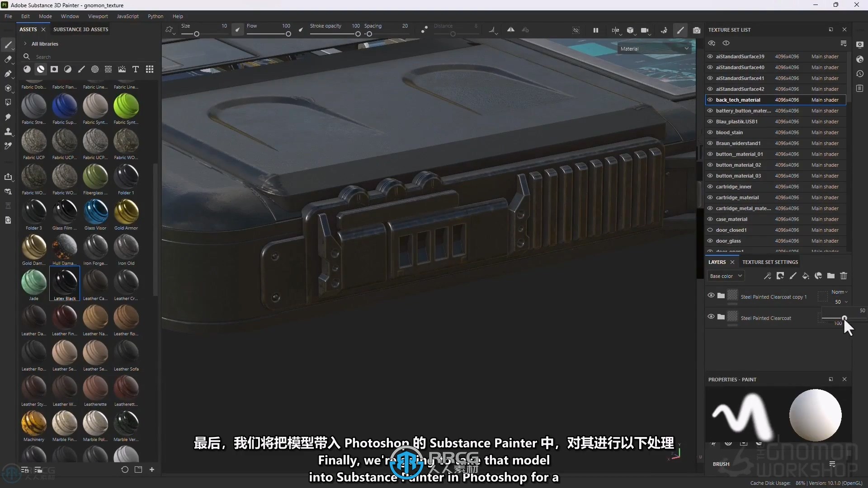Toggle visibility of Steel Painted Clearcoat copy 1
The width and height of the screenshot is (868, 488).
coord(711,296)
